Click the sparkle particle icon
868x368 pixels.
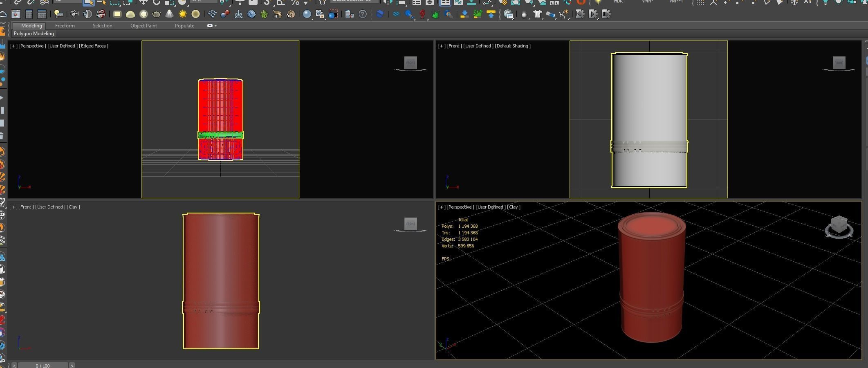(x=564, y=14)
